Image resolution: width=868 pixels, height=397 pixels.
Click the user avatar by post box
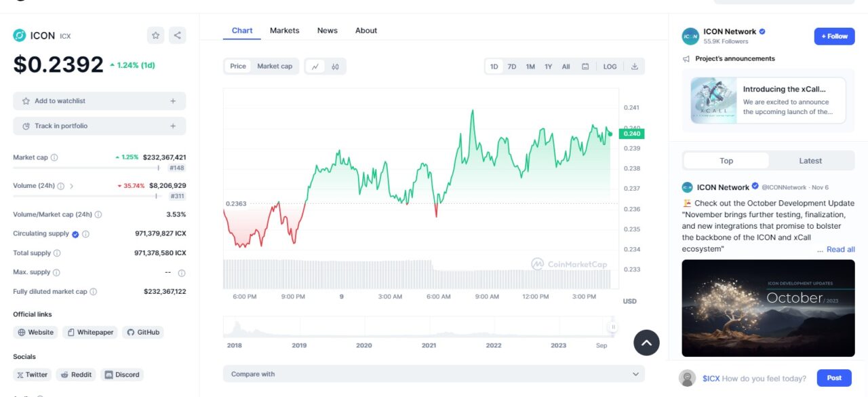click(688, 378)
